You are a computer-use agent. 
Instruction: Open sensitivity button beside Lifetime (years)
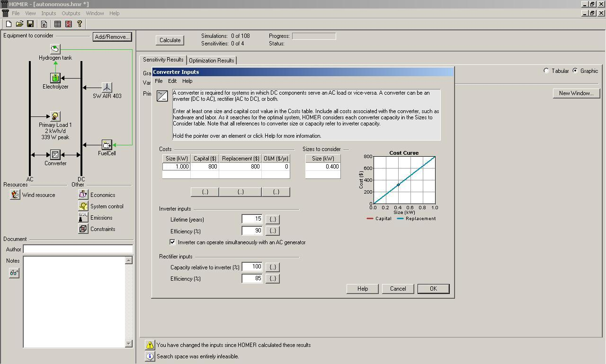coord(273,219)
